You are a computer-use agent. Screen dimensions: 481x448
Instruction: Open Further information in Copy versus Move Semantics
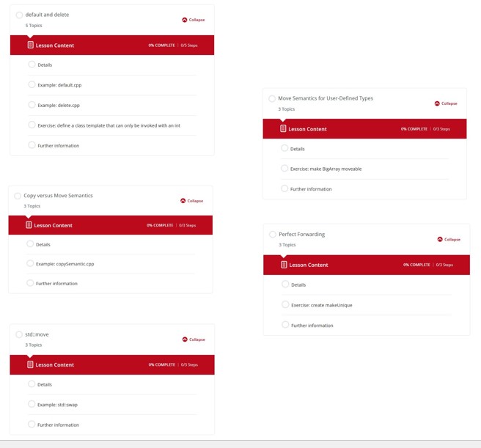pyautogui.click(x=56, y=284)
